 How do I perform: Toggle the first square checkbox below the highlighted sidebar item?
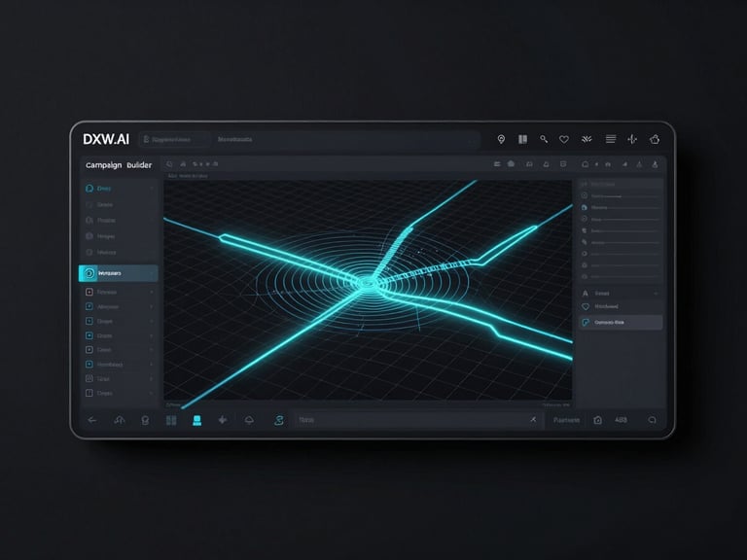pyautogui.click(x=89, y=292)
